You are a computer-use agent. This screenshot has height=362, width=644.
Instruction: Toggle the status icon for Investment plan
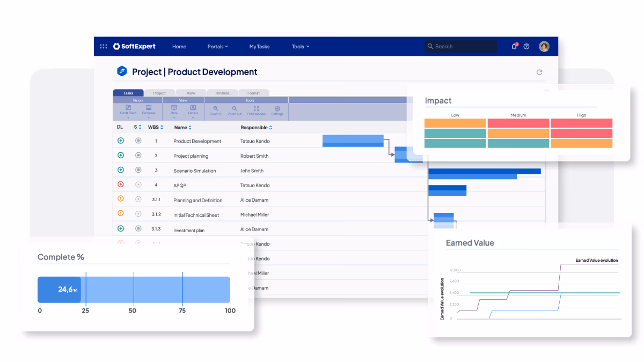pos(138,228)
